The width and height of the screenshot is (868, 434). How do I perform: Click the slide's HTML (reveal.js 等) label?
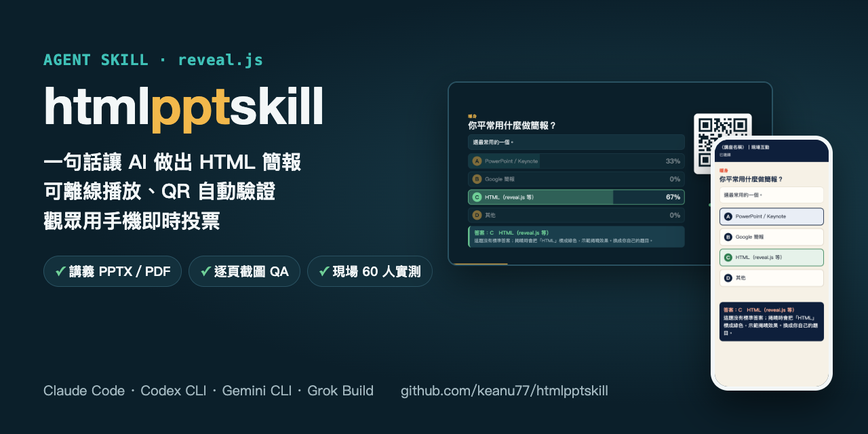pos(509,197)
